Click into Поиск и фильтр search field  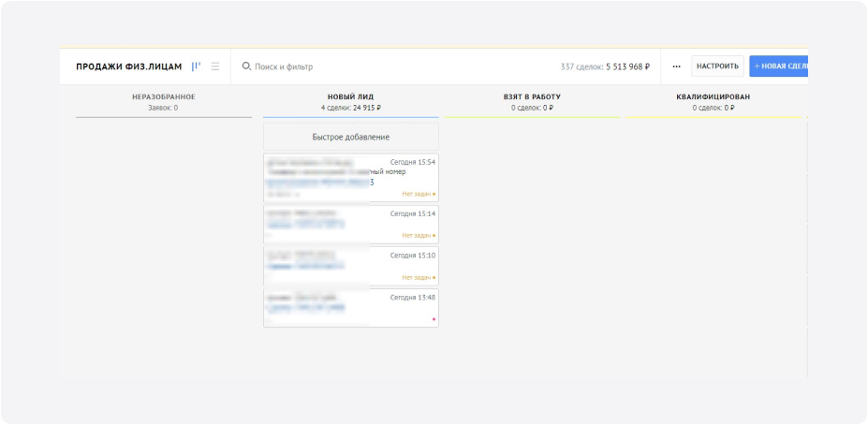pyautogui.click(x=375, y=66)
